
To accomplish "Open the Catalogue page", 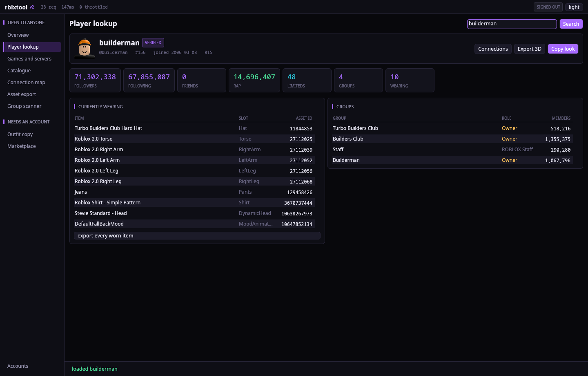I will [32, 71].
